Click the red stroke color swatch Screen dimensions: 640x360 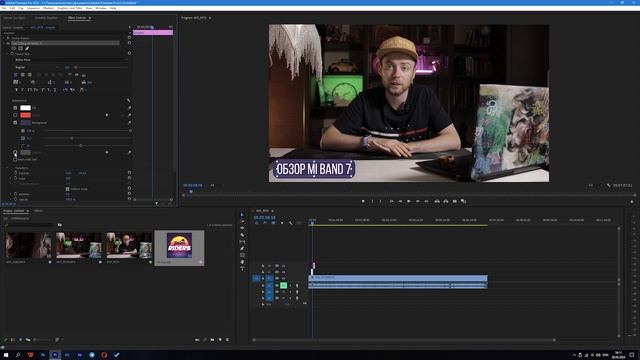(25, 115)
